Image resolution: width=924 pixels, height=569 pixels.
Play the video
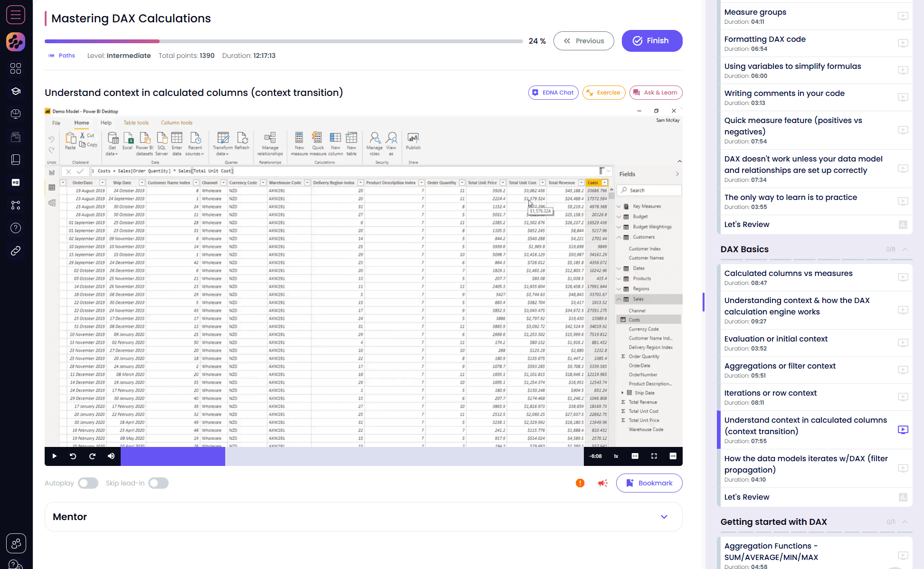pos(54,456)
